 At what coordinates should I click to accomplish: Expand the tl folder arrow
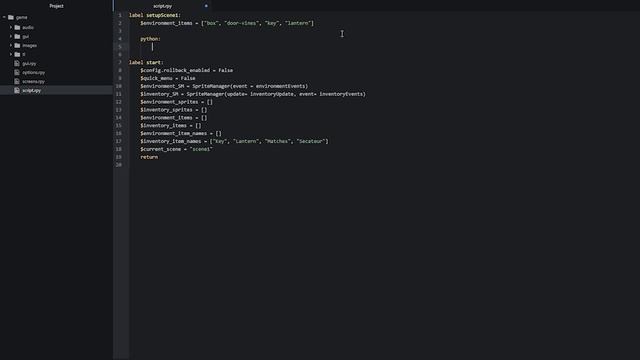pos(11,54)
